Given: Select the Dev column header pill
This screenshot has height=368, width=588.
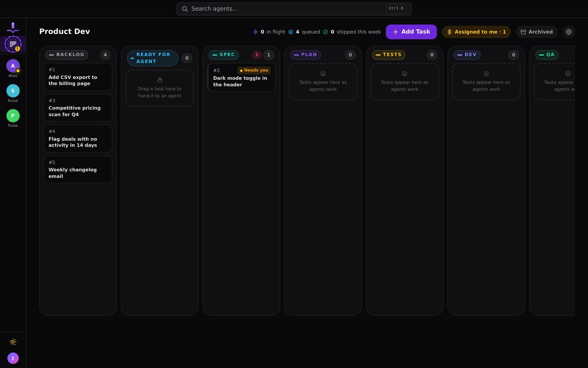Looking at the screenshot, I should pyautogui.click(x=467, y=55).
